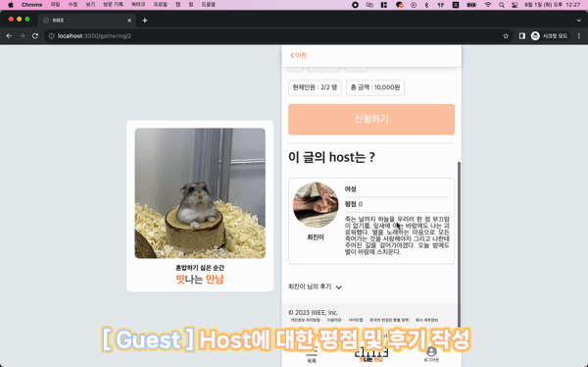Open the 시크릿 모드 incognito profile button
588x367 pixels.
tap(550, 36)
